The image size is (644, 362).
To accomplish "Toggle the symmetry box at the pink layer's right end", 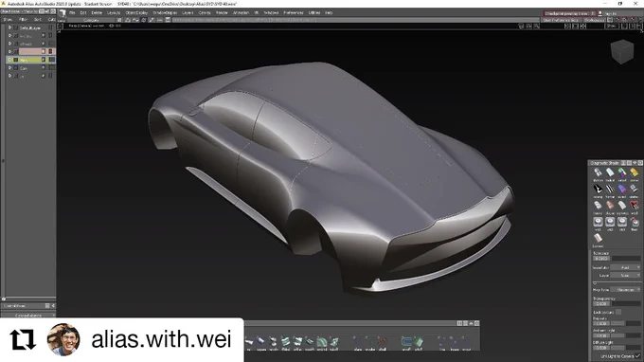I will pyautogui.click(x=51, y=51).
